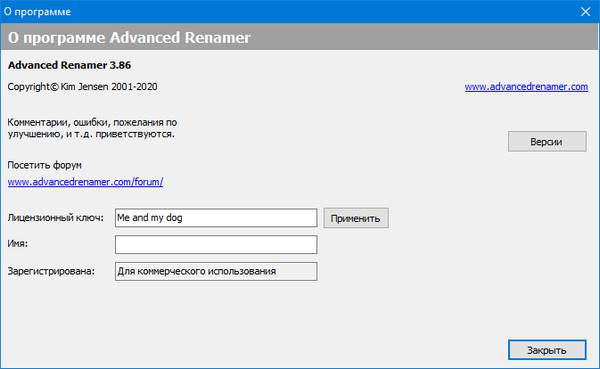Click the 'Комментарии, ошибки, пожелания' paragraph
The height and width of the screenshot is (369, 600).
click(x=92, y=128)
